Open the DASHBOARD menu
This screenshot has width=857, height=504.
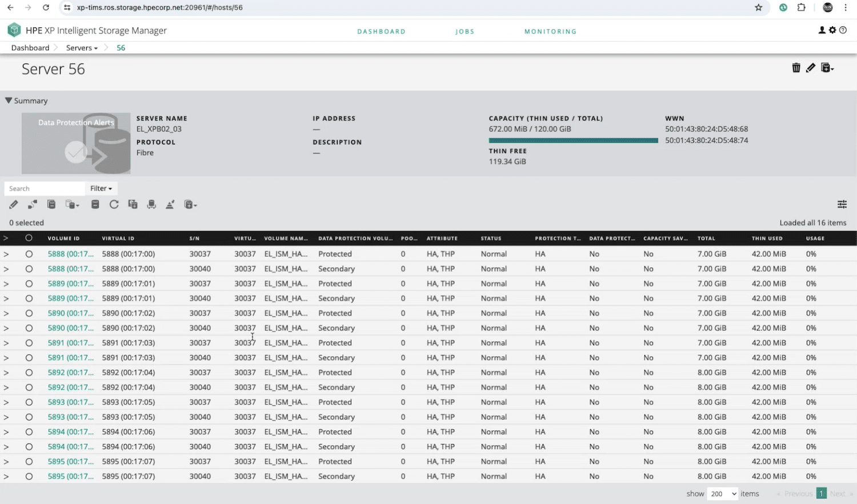coord(381,31)
